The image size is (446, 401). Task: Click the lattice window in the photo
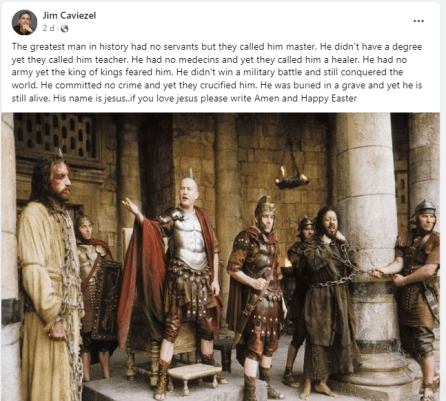[57, 135]
